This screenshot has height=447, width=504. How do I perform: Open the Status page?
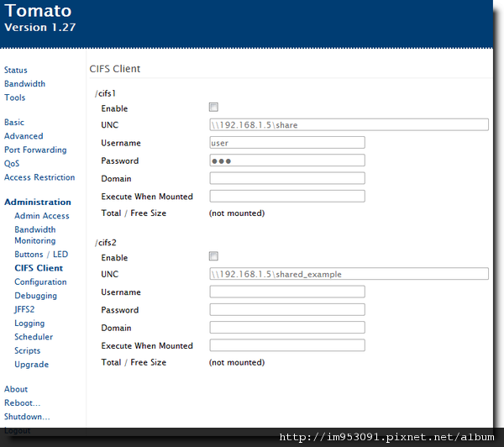pos(16,70)
